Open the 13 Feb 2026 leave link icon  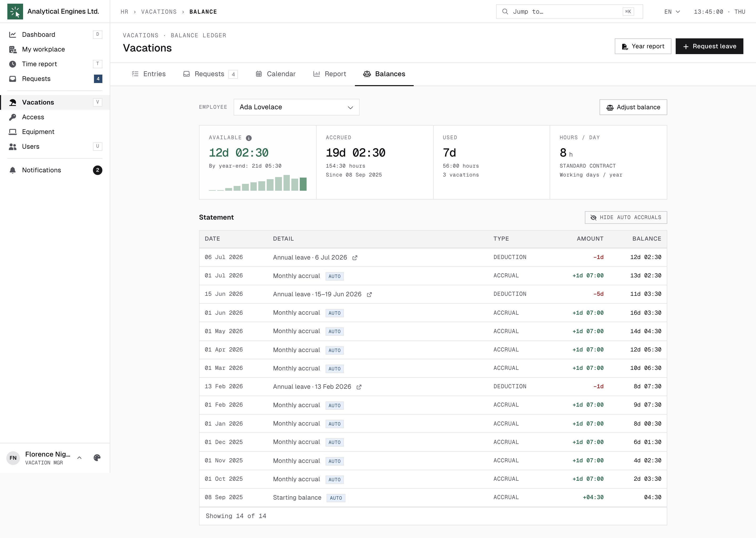point(359,387)
